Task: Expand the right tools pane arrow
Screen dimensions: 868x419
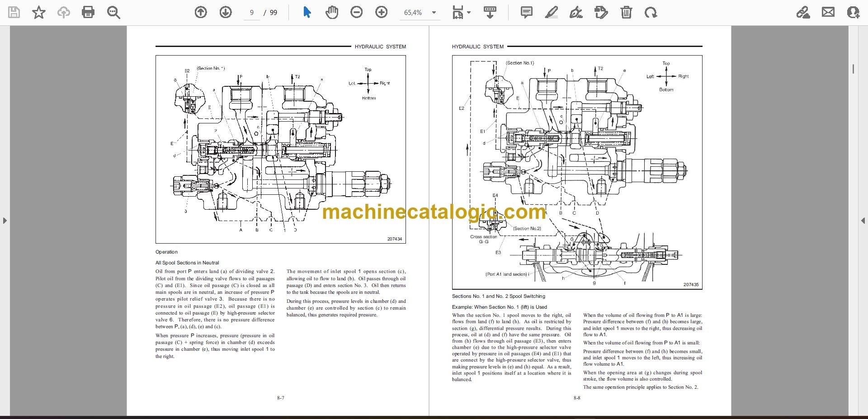Action: point(863,221)
